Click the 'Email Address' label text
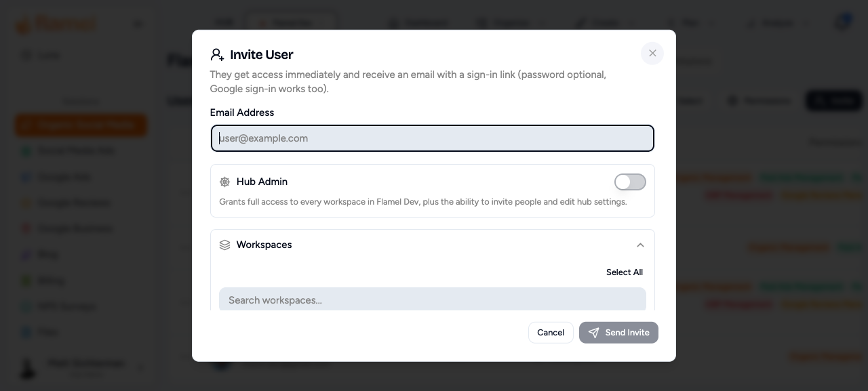 pyautogui.click(x=242, y=112)
